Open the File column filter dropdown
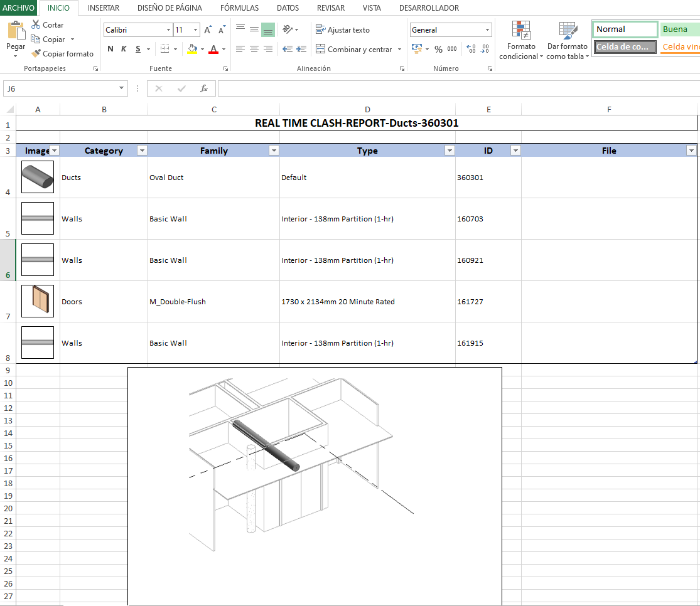 click(691, 151)
